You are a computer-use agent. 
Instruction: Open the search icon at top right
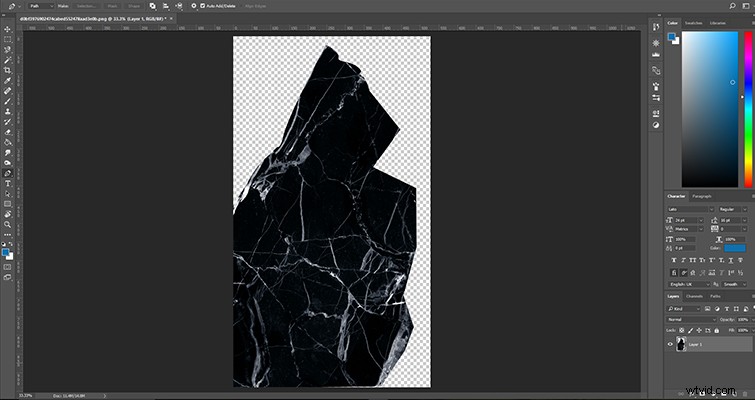(732, 6)
